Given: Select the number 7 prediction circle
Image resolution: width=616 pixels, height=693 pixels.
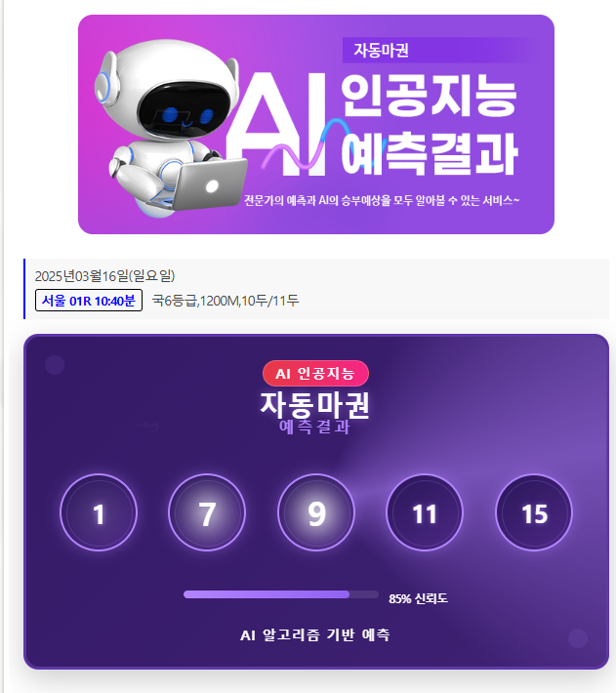Looking at the screenshot, I should click(x=207, y=512).
